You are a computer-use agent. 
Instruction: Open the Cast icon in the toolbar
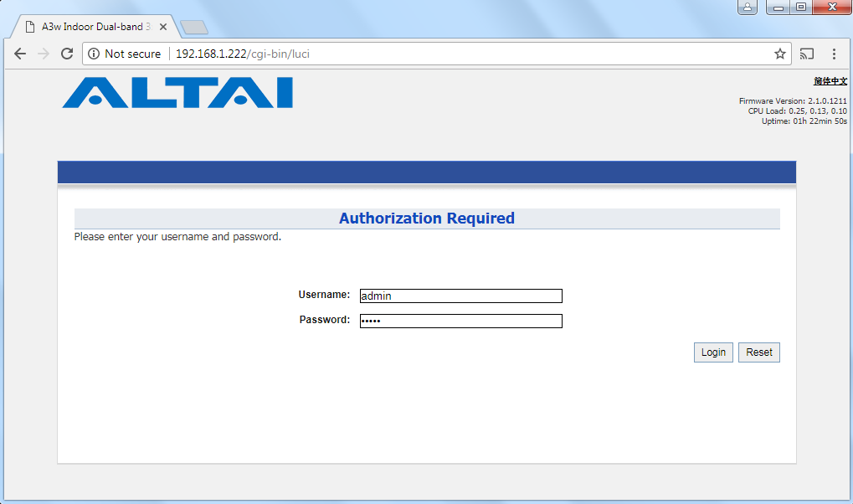coord(807,54)
